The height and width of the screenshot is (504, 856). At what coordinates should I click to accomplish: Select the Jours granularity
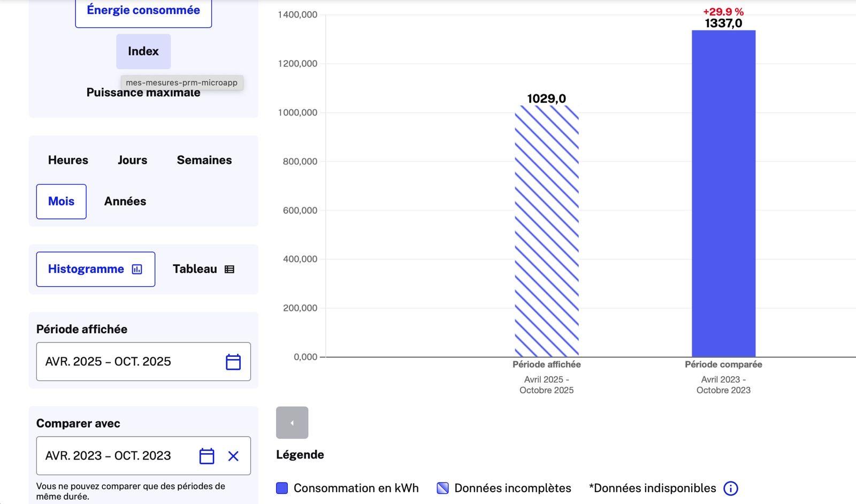(132, 160)
